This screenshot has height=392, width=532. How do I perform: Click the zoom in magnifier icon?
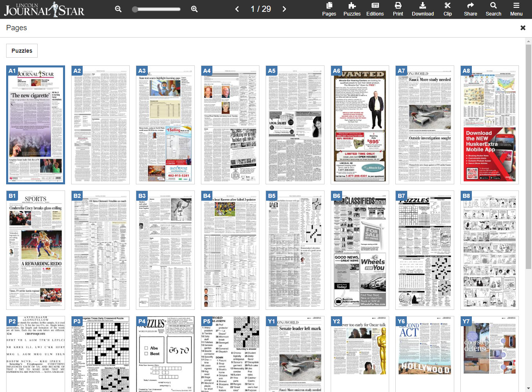194,9
